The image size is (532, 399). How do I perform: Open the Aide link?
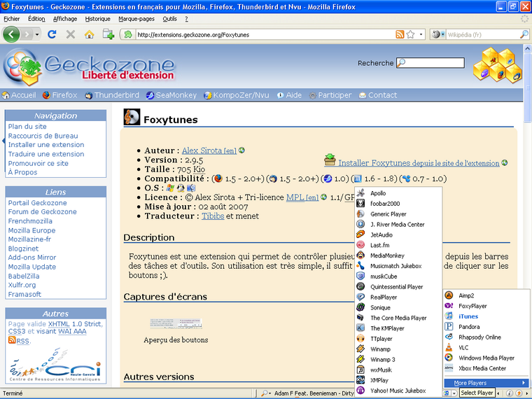click(x=289, y=95)
